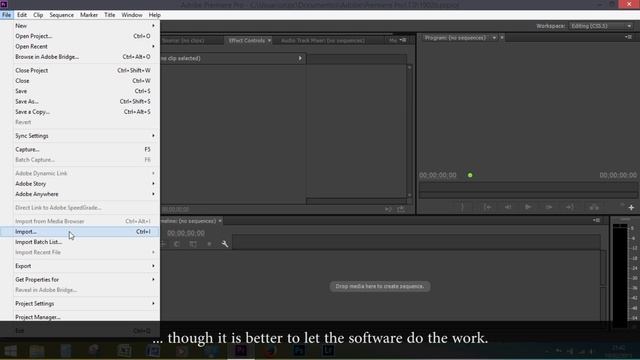640x360 pixels.
Task: Open the Timeline (no sequences) dropdown arrow
Action: 220,221
